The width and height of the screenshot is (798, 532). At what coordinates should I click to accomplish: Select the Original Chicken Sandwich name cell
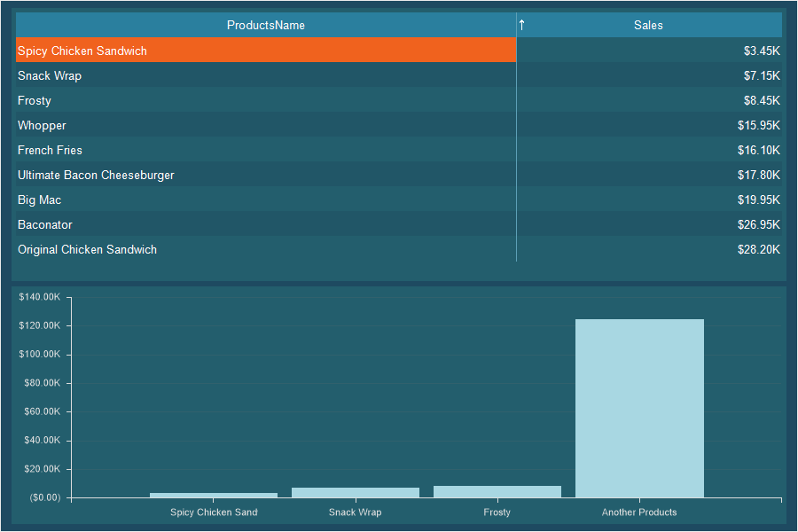click(x=87, y=249)
